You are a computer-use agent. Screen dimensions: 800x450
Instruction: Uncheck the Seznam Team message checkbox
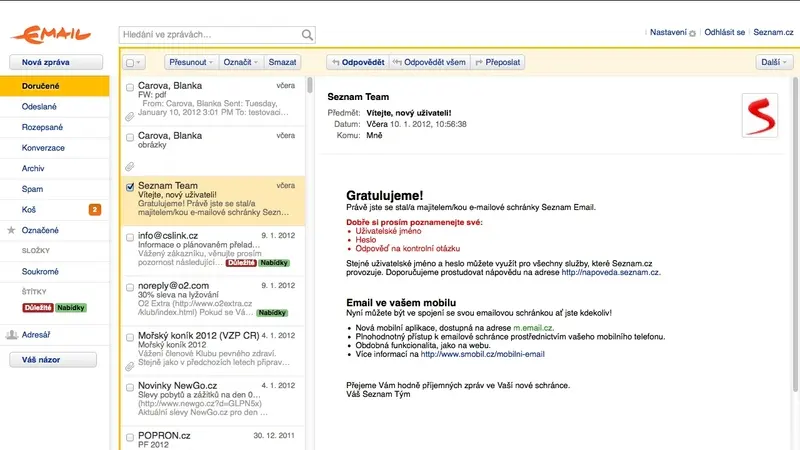tap(130, 187)
